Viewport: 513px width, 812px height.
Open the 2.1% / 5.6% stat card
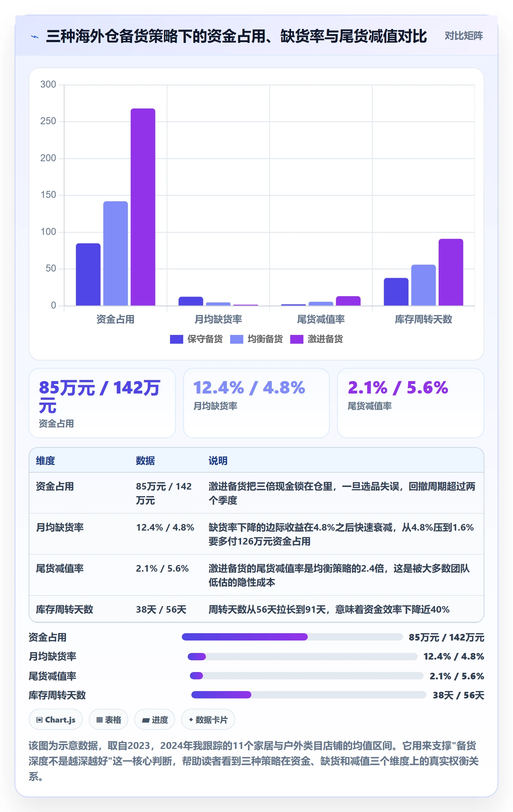(410, 403)
